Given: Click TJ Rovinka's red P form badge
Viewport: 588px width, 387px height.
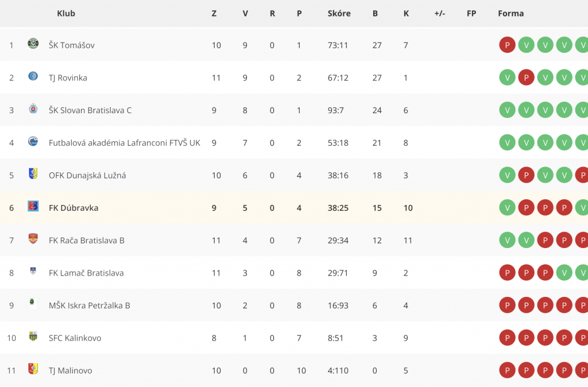Looking at the screenshot, I should pos(526,78).
